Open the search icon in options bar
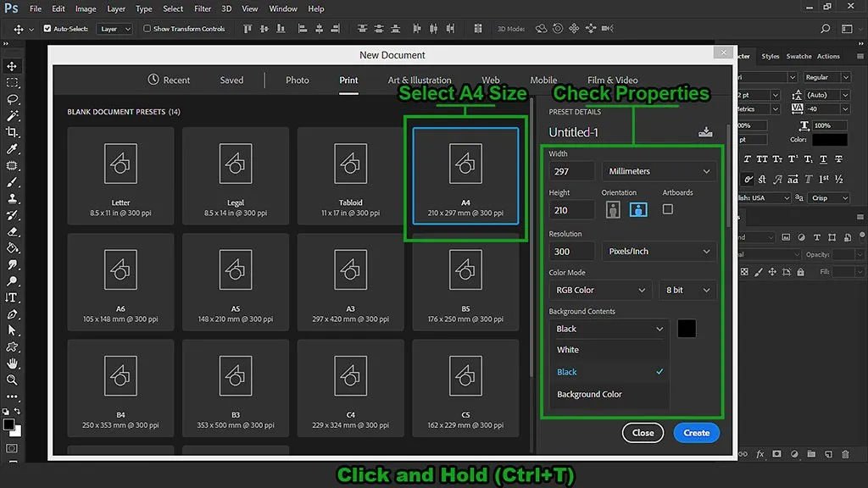Image resolution: width=868 pixels, height=488 pixels. [826, 28]
